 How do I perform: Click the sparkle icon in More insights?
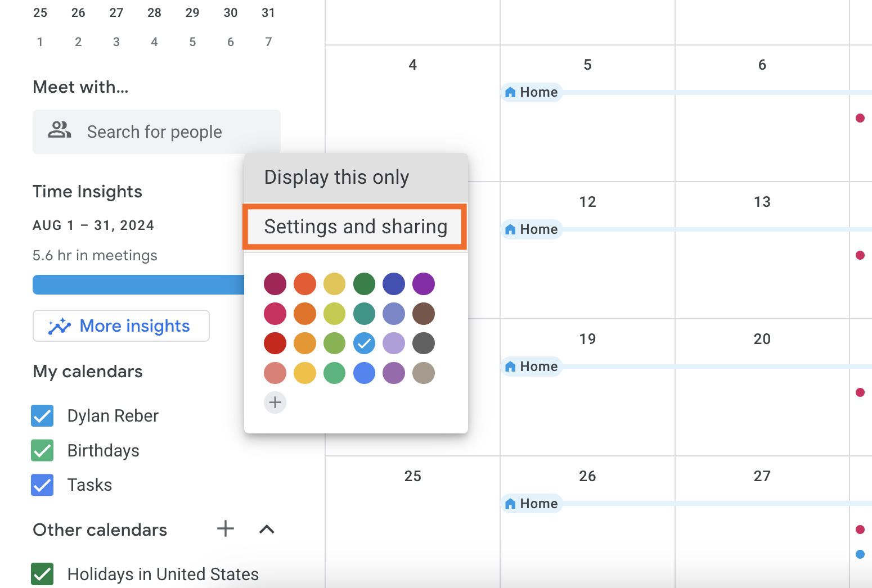point(60,326)
